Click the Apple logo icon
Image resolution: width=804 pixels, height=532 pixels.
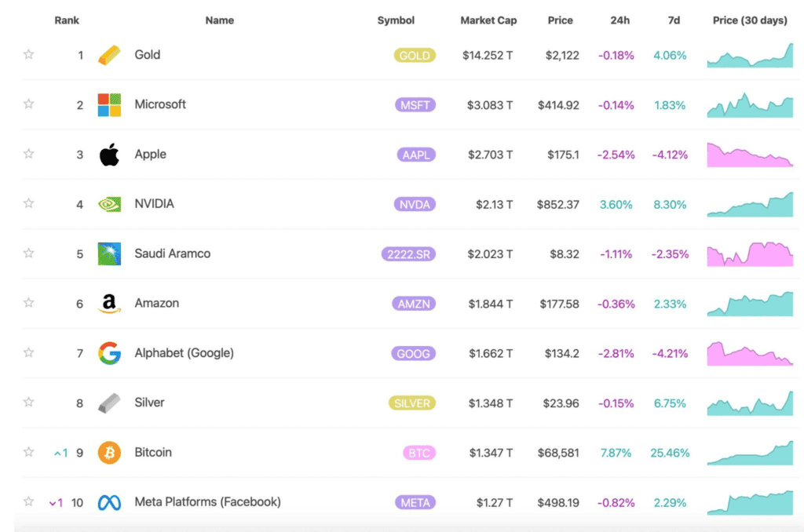point(109,155)
